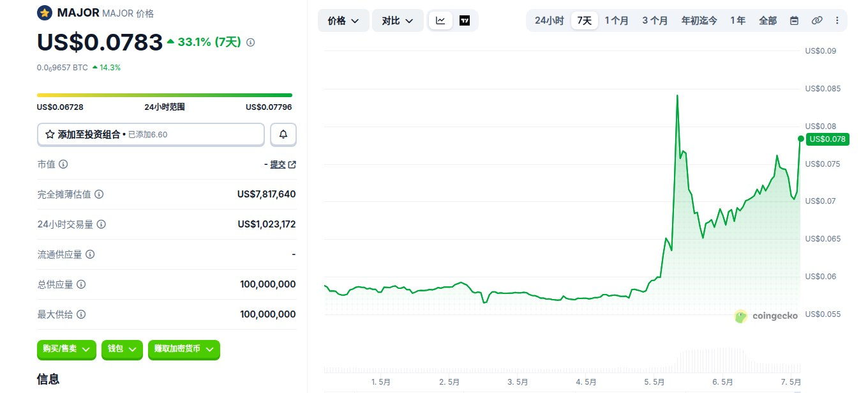Click the US$0.0783 price text
Screen dimensions: 868x393
pos(100,42)
